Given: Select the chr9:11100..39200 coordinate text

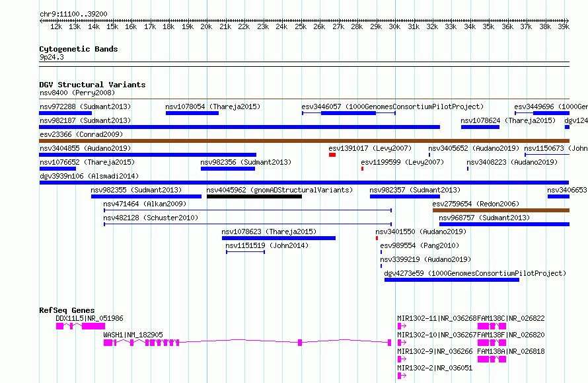Looking at the screenshot, I should click(73, 14).
